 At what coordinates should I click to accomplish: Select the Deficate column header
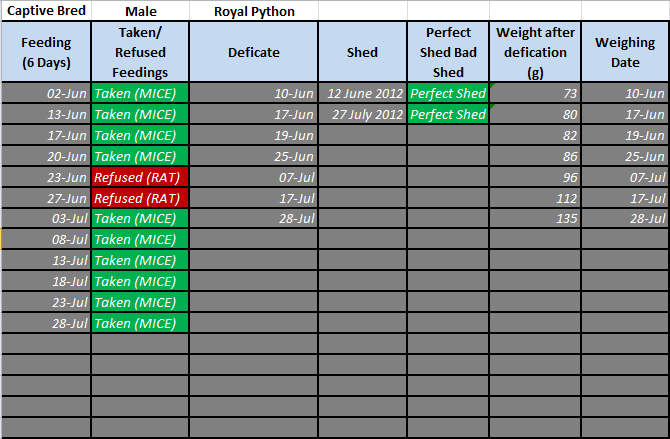coord(254,52)
